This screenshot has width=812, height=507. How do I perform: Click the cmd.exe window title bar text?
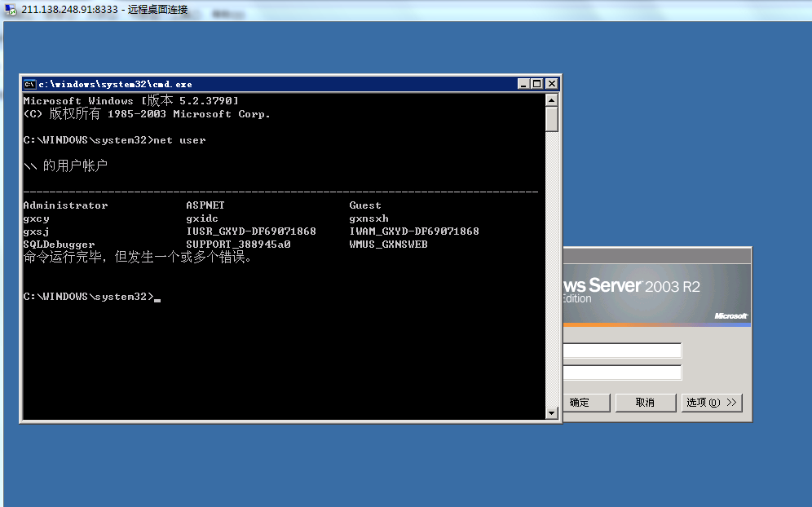[116, 85]
